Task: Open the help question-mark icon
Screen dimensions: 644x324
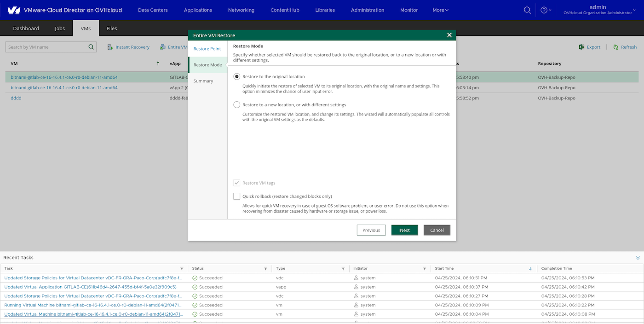Action: [544, 10]
